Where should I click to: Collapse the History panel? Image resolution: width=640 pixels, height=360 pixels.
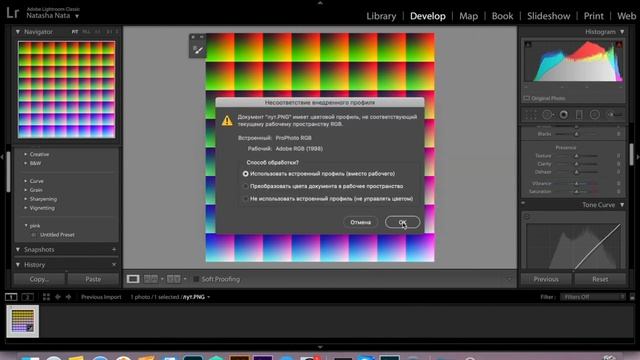tap(18, 265)
